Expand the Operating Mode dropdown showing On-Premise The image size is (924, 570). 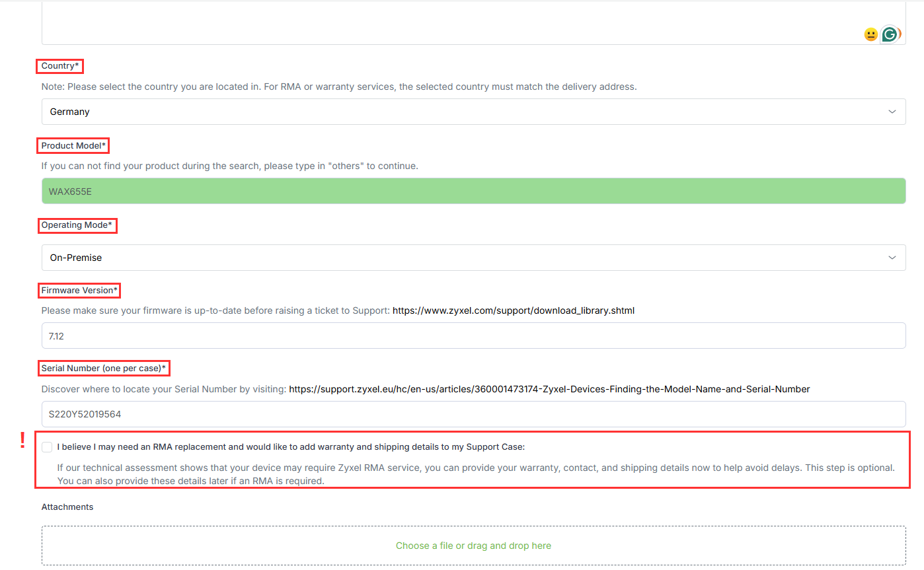[473, 258]
